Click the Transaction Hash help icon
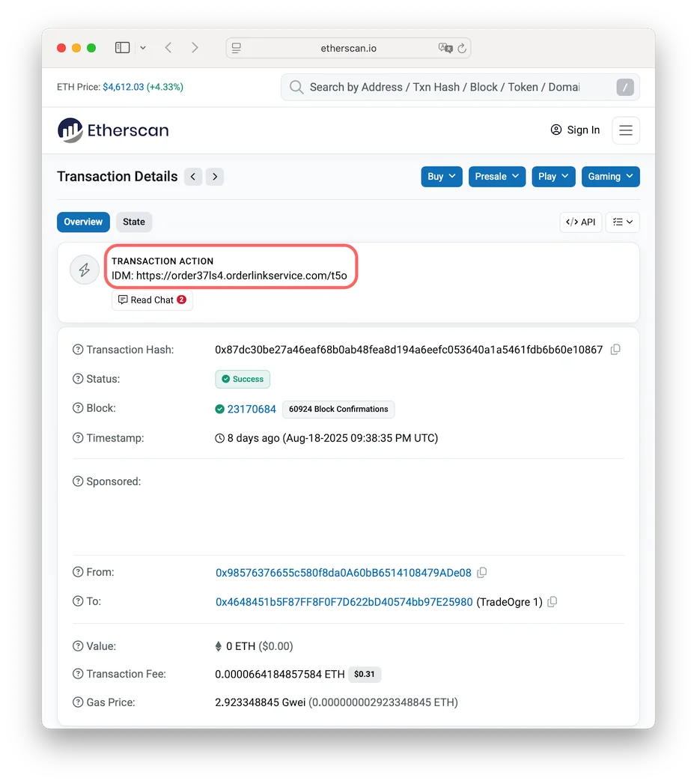The height and width of the screenshot is (784, 697). pos(78,350)
